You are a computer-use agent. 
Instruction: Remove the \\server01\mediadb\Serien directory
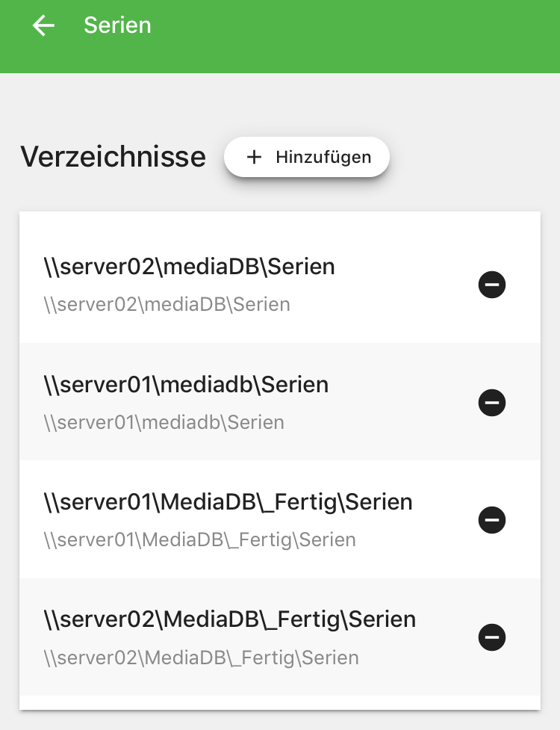(491, 402)
